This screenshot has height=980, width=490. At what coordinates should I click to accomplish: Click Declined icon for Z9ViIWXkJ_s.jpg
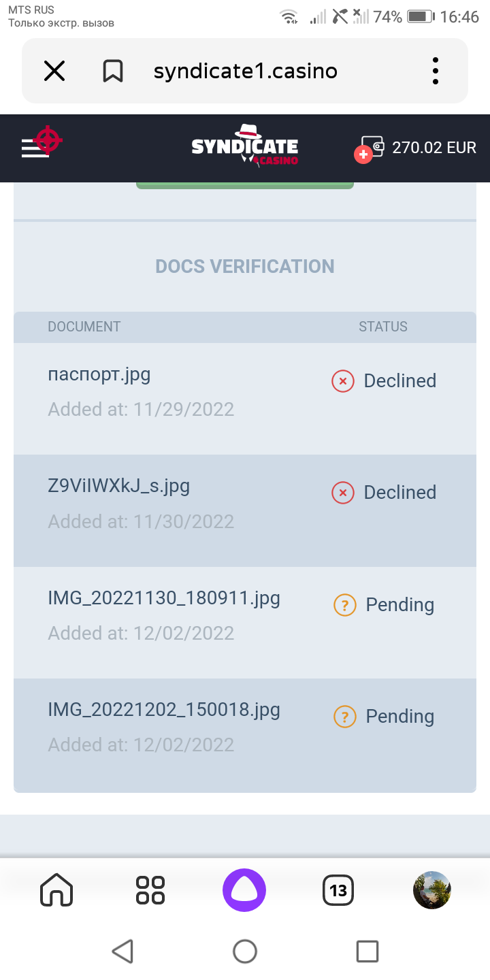click(x=343, y=493)
